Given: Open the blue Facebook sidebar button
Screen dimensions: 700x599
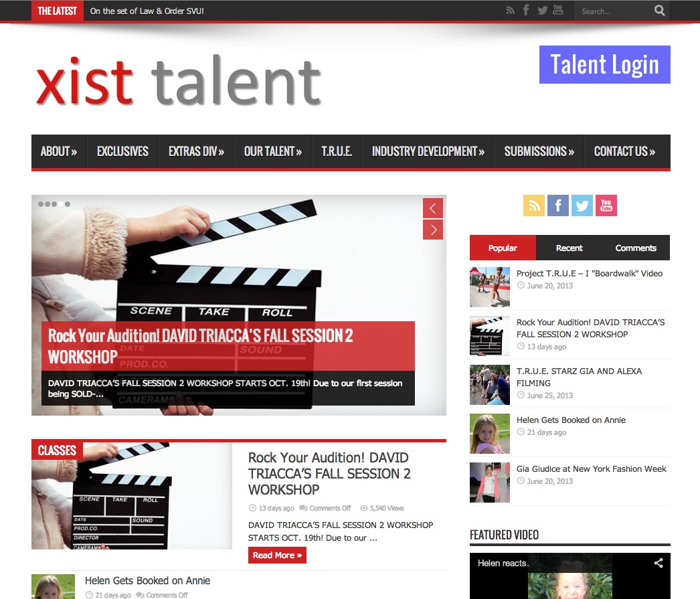Looking at the screenshot, I should click(558, 205).
